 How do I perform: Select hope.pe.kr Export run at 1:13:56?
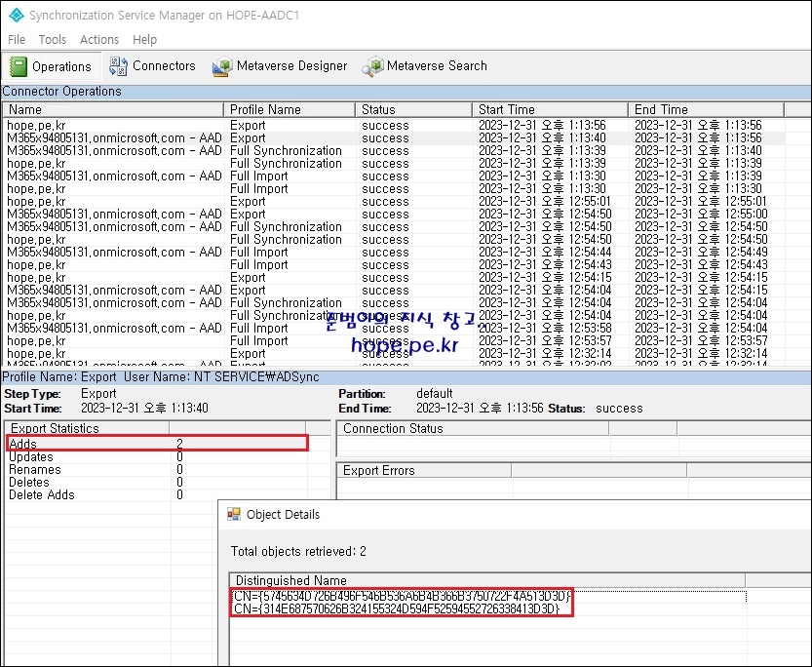point(395,126)
